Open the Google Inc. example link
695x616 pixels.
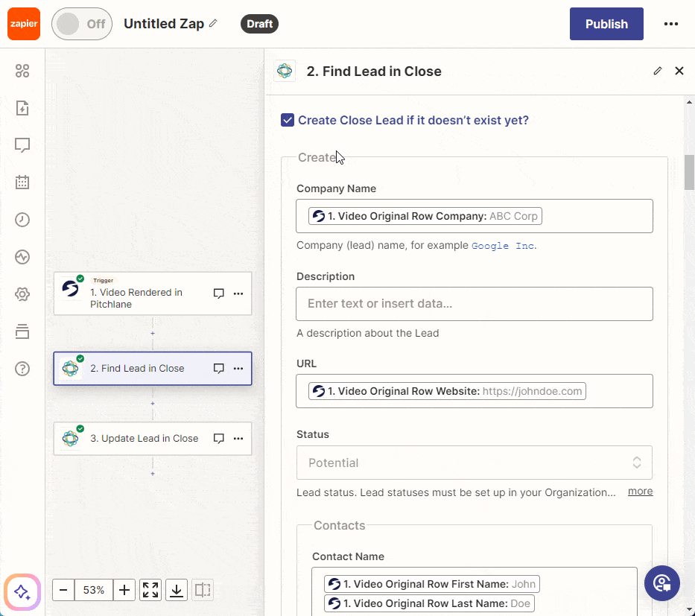[503, 246]
